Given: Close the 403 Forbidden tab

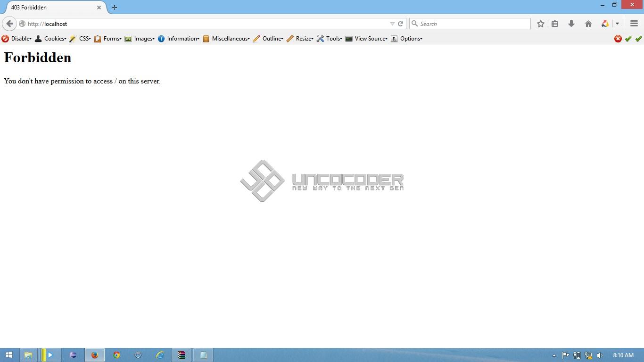Looking at the screenshot, I should click(x=99, y=8).
